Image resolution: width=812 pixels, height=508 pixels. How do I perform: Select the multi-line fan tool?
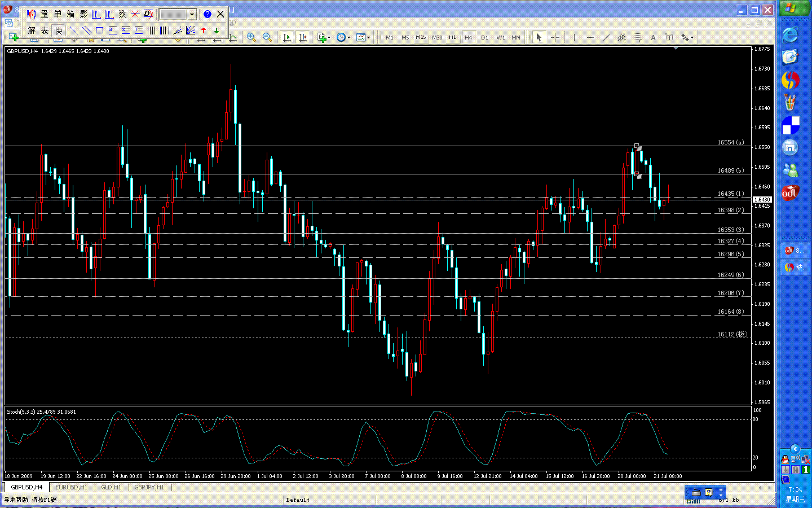pyautogui.click(x=191, y=30)
